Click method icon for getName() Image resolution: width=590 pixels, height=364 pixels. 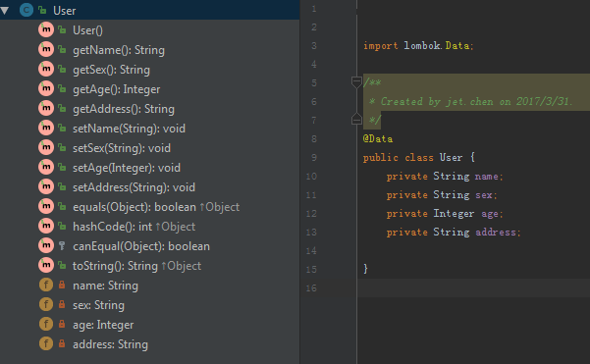tap(46, 49)
